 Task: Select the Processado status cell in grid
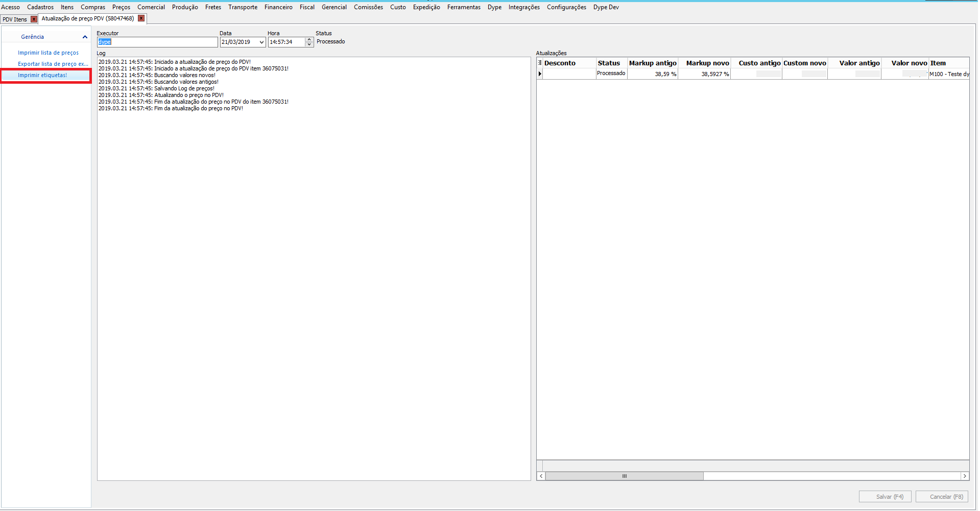coord(611,74)
